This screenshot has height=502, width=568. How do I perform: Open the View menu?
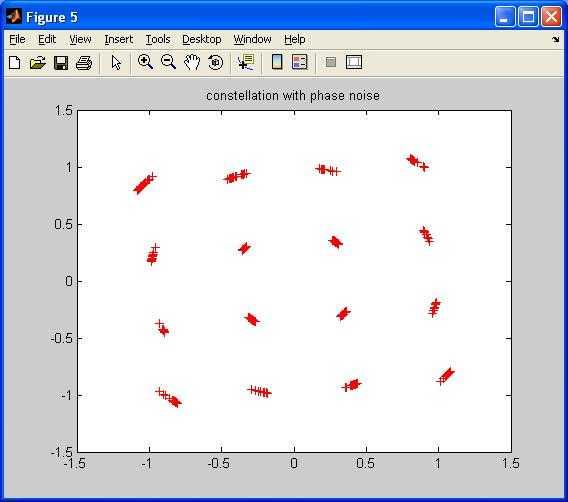(80, 39)
